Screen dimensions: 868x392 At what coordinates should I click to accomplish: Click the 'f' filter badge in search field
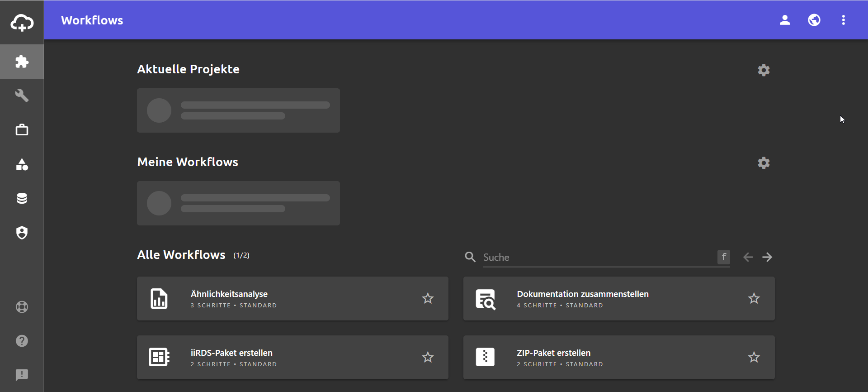tap(723, 257)
